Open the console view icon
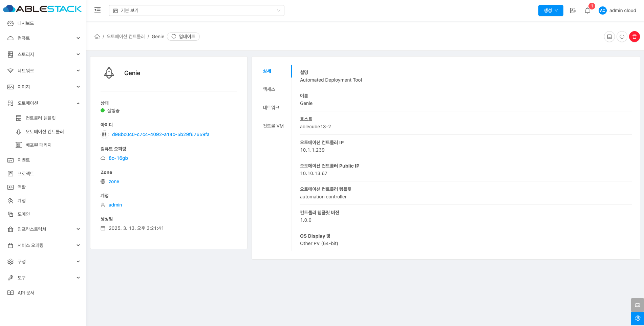The height and width of the screenshot is (326, 644). tap(609, 37)
